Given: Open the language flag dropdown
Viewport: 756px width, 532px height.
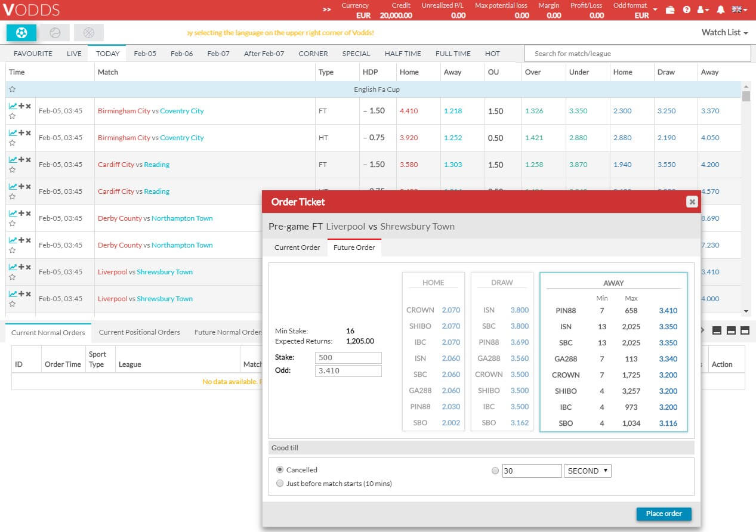Looking at the screenshot, I should click(740, 10).
